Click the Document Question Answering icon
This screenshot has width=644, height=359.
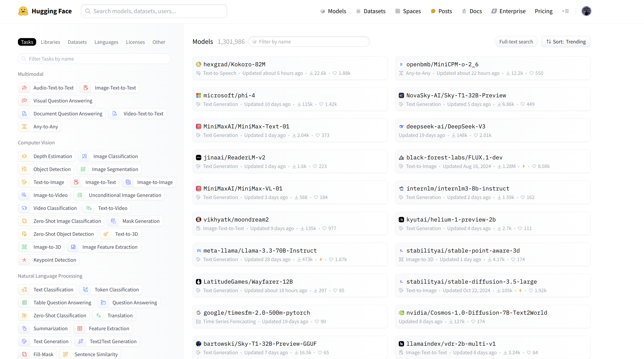tap(25, 114)
